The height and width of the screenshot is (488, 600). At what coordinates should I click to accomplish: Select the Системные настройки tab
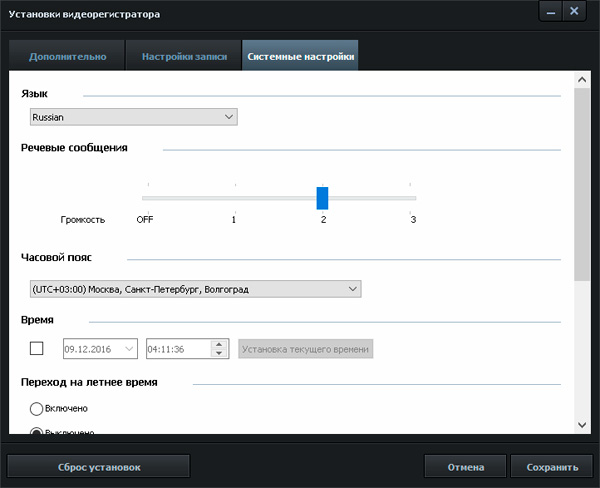tap(300, 57)
